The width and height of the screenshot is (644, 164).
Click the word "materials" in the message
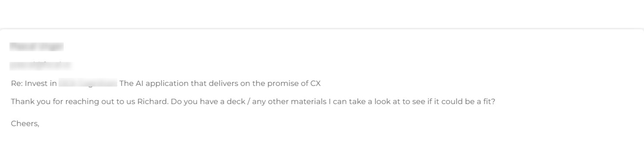pos(309,102)
